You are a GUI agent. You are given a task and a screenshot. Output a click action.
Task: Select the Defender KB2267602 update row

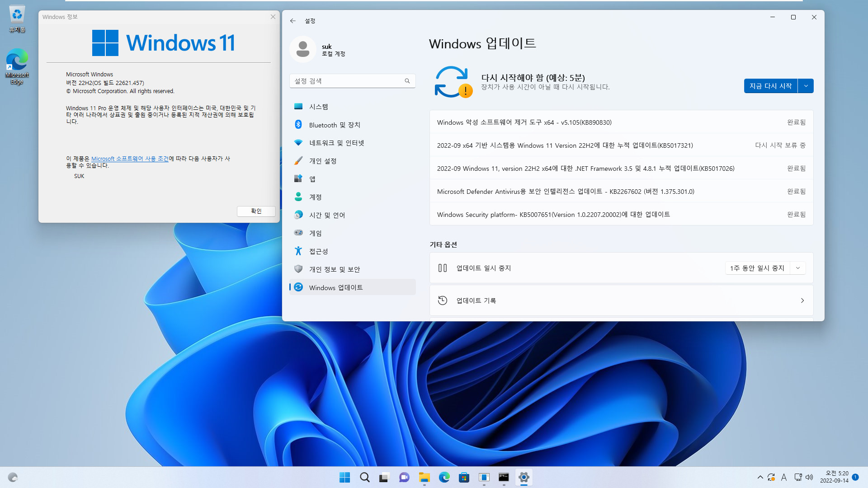(621, 191)
